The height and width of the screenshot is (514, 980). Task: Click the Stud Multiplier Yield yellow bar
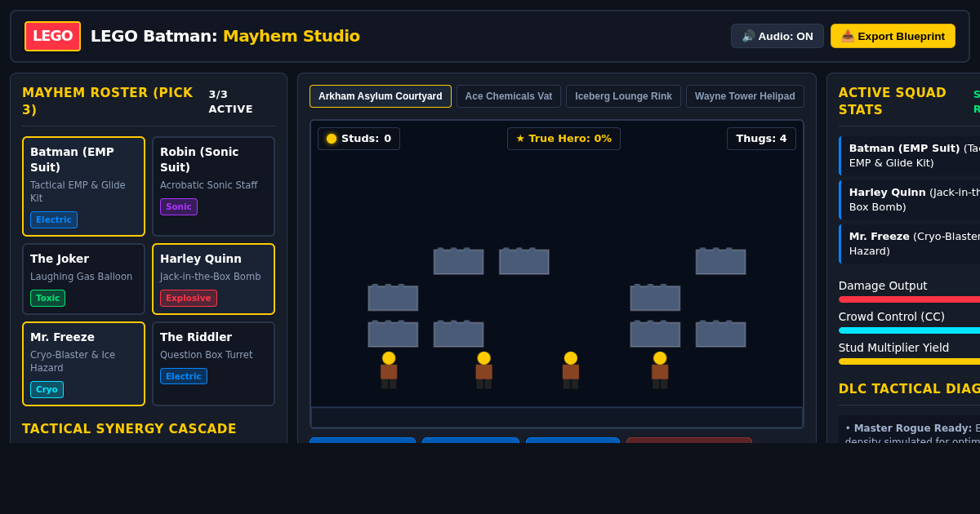pyautogui.click(x=909, y=361)
